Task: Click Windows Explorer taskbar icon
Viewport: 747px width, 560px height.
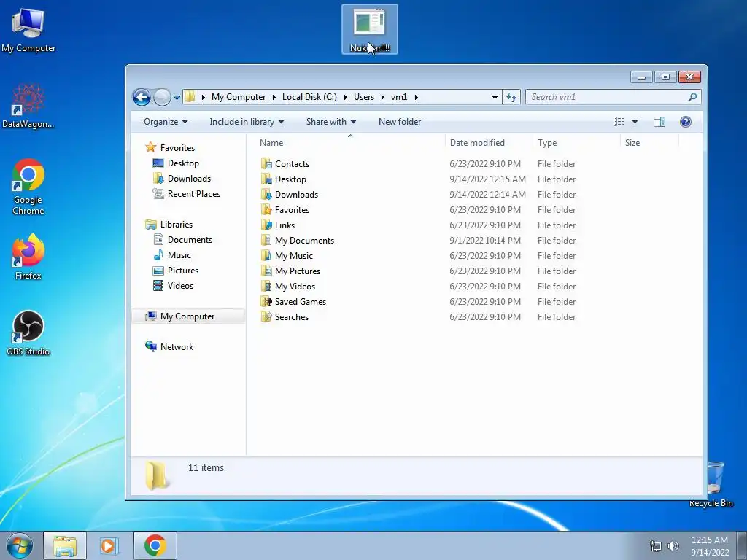Action: (65, 545)
